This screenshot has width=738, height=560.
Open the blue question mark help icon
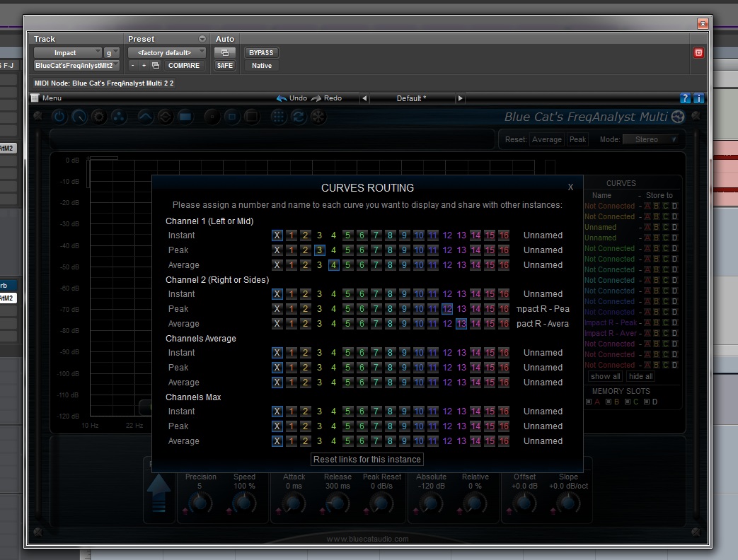click(x=685, y=98)
